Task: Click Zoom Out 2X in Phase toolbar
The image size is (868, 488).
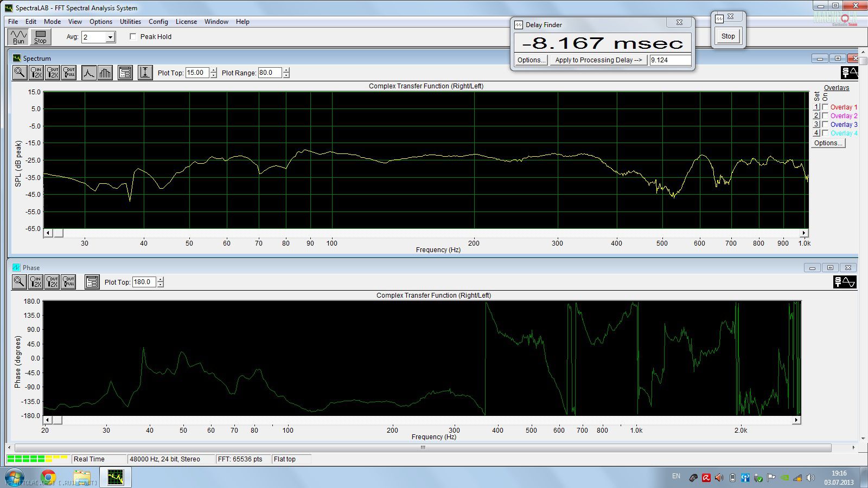Action: [52, 282]
